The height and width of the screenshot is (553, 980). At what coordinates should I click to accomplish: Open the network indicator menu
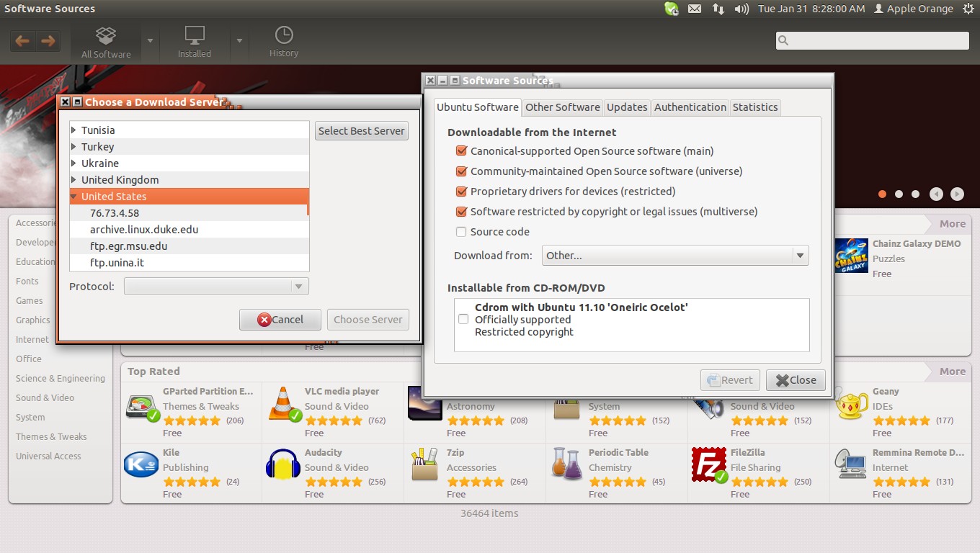click(718, 9)
